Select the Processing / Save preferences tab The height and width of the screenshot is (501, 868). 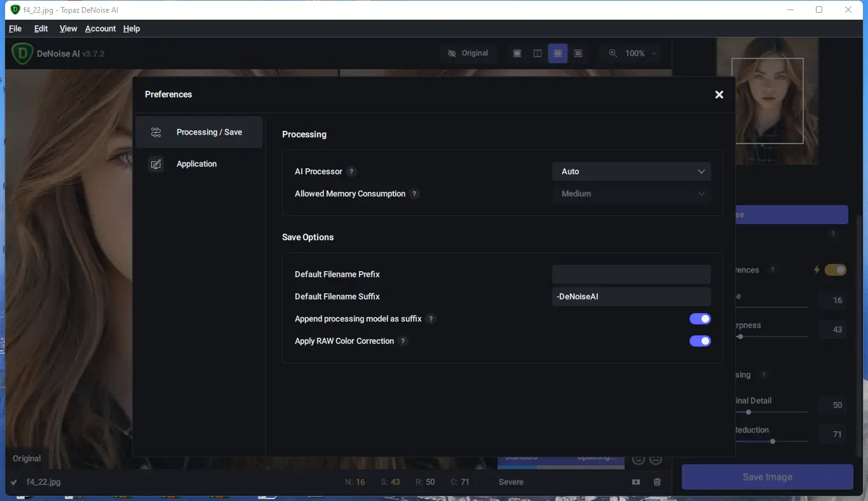tap(199, 132)
